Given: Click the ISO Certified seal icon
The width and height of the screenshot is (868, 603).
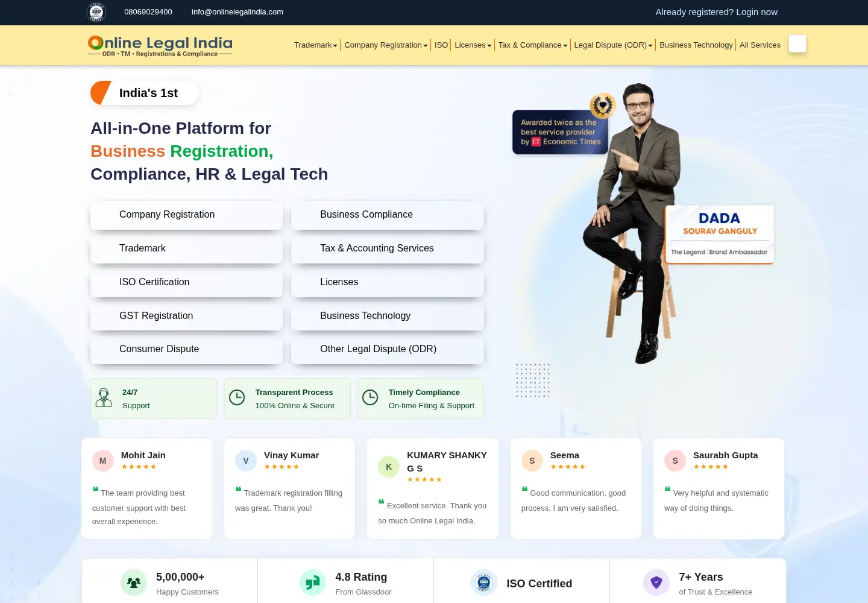Looking at the screenshot, I should [484, 582].
